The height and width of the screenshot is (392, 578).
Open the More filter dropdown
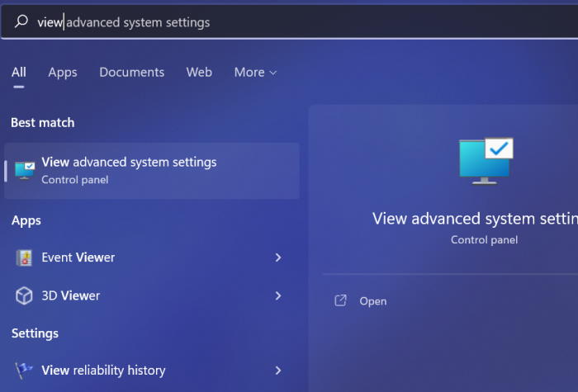point(255,73)
